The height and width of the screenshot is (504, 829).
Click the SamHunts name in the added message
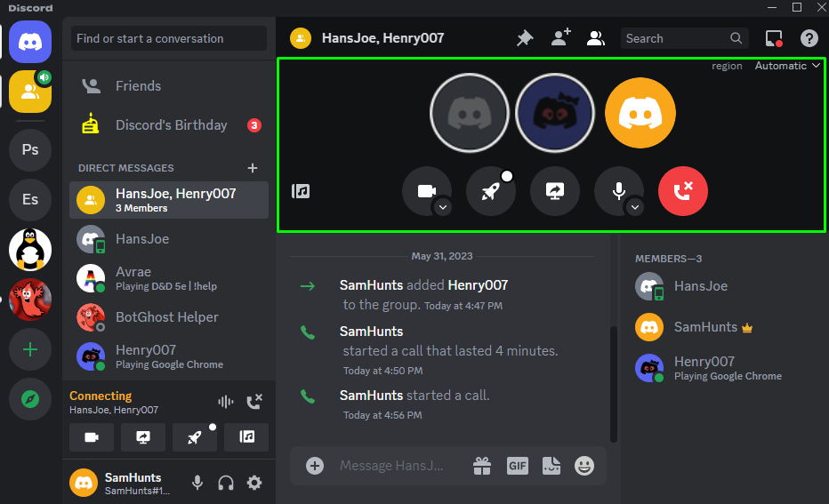[371, 285]
